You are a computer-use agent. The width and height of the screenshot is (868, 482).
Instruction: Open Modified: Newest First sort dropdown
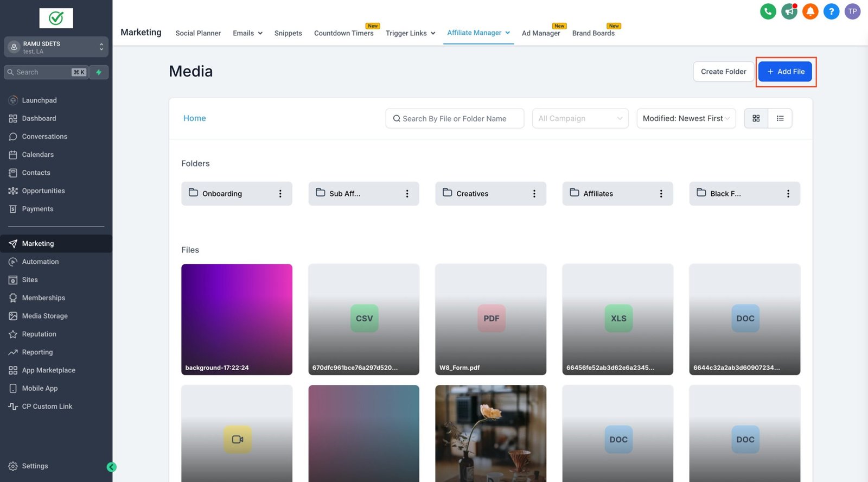(x=686, y=118)
